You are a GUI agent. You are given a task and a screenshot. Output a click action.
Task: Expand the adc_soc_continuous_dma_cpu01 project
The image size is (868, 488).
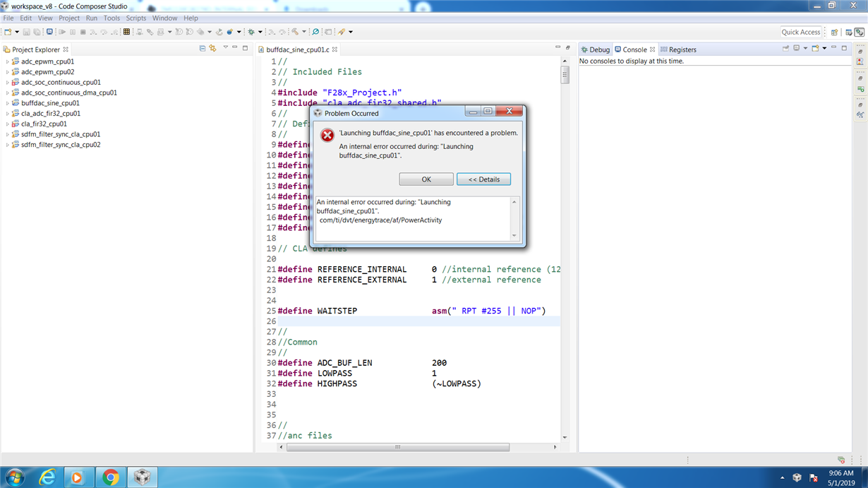coord(8,93)
